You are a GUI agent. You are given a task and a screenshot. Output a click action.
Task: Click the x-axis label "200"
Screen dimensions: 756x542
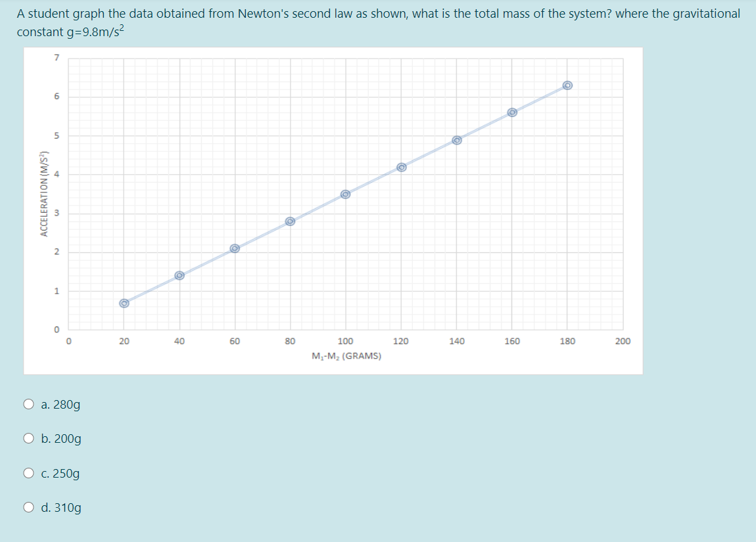(623, 341)
